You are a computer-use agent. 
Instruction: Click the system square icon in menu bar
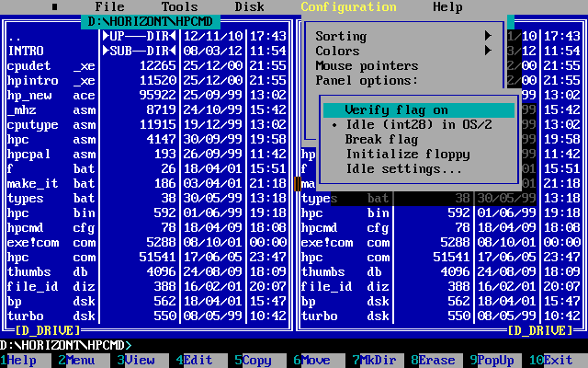click(x=55, y=6)
